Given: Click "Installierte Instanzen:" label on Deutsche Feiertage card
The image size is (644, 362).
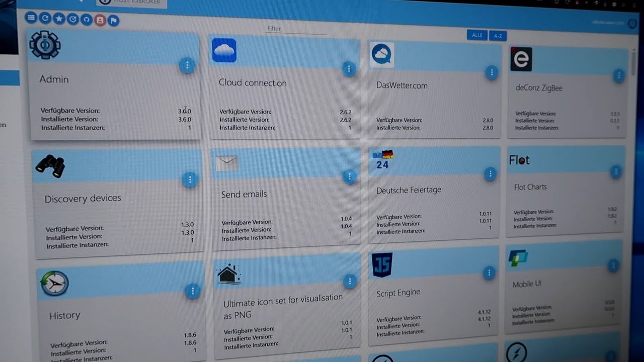Looking at the screenshot, I should (400, 231).
